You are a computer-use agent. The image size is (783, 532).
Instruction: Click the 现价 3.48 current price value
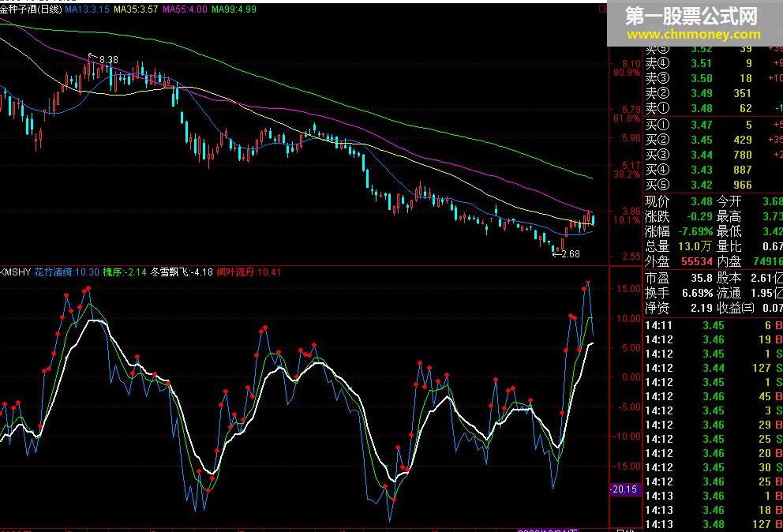tap(701, 202)
